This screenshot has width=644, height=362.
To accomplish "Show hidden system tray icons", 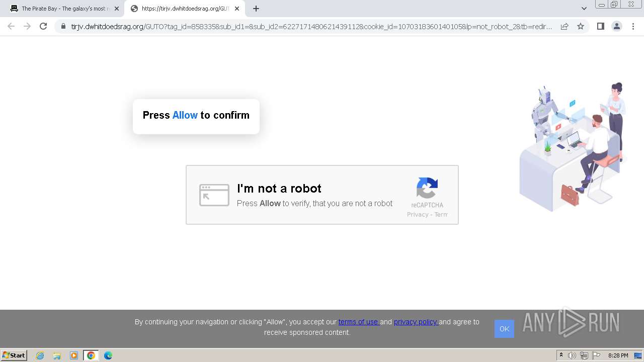I will click(x=561, y=355).
